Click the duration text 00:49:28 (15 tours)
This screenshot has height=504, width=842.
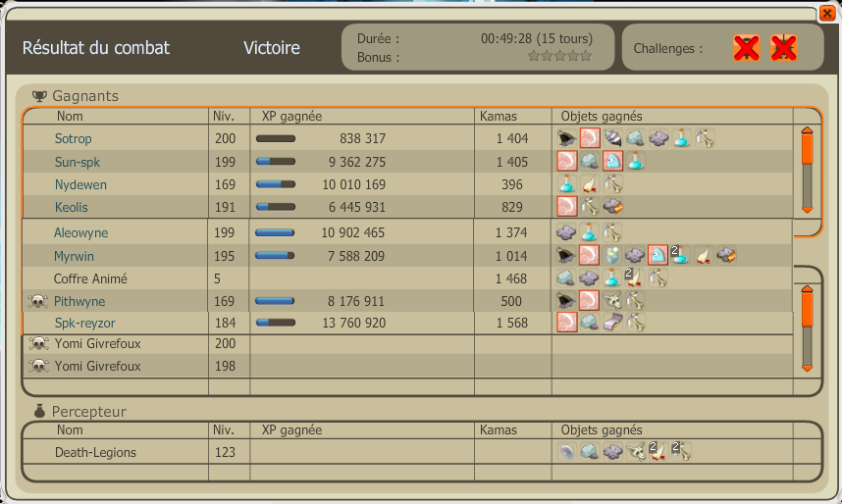(537, 38)
